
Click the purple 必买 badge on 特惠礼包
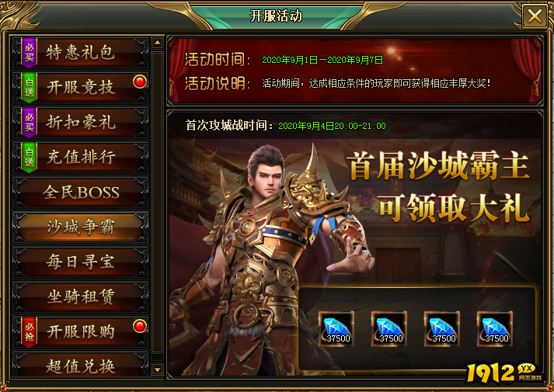(30, 52)
